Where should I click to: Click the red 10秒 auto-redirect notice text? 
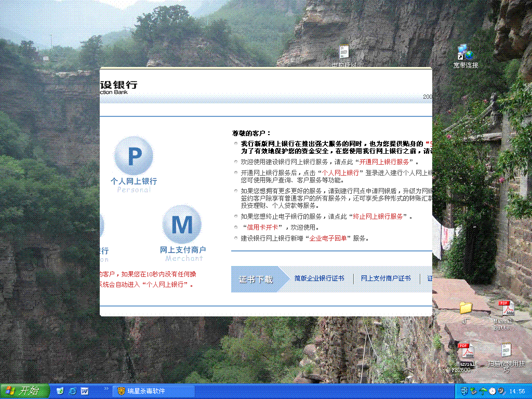[x=147, y=279]
